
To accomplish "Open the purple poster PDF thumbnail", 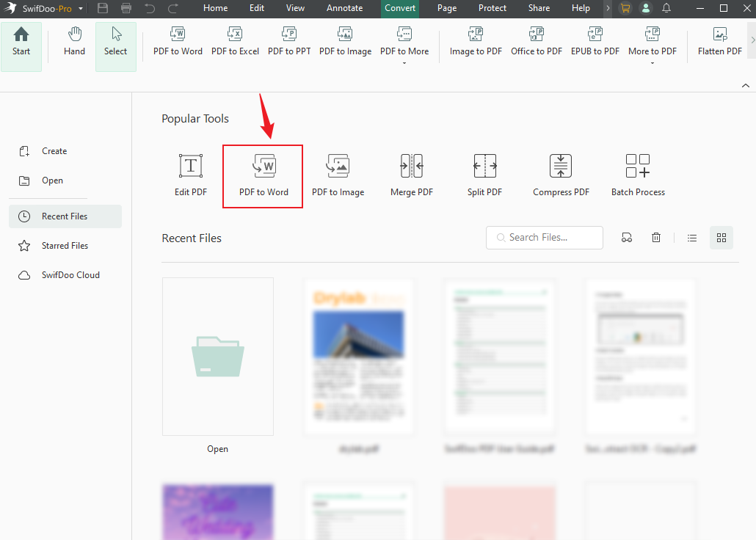I will [218, 512].
